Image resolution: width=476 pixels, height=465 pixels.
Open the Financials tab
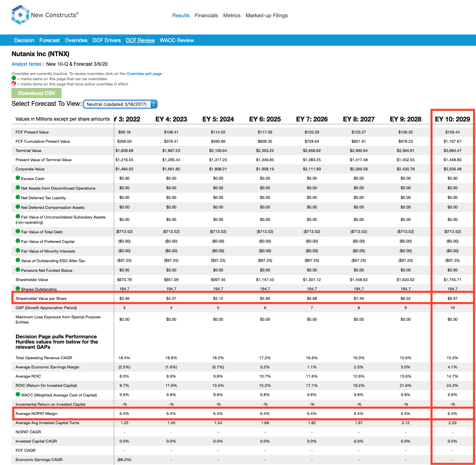[x=206, y=16]
